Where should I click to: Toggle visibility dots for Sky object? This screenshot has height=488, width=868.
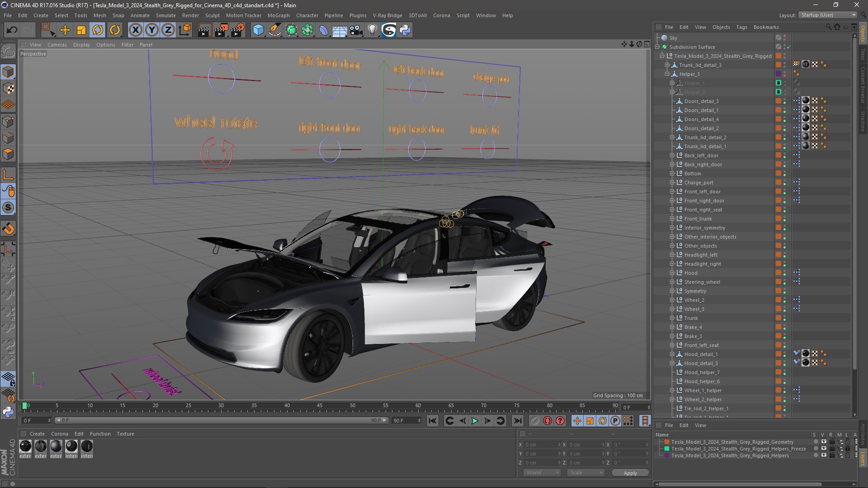point(785,38)
